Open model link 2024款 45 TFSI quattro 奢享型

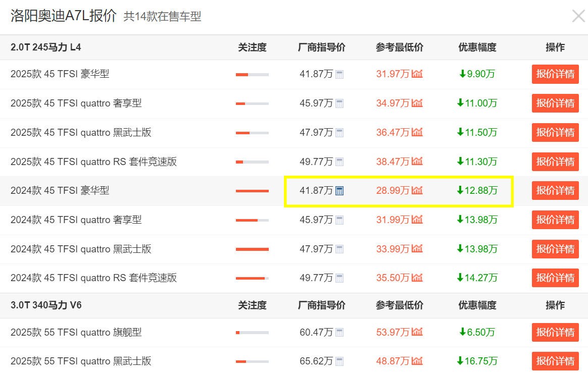(76, 220)
